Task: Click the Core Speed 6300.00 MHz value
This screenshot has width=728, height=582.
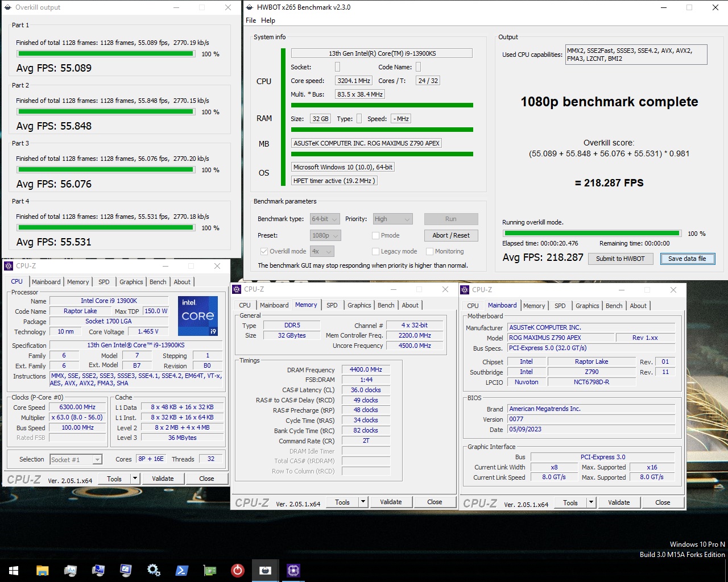Action: pyautogui.click(x=77, y=407)
